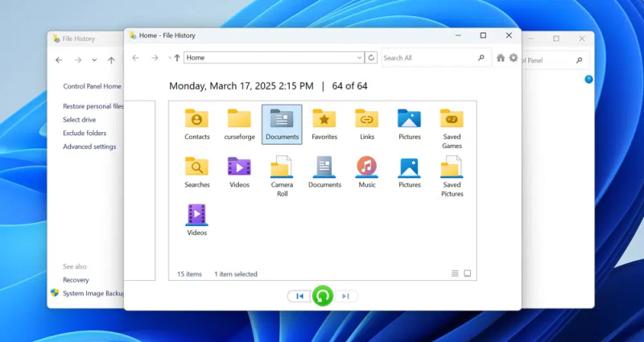Open Advanced settings link

point(89,146)
